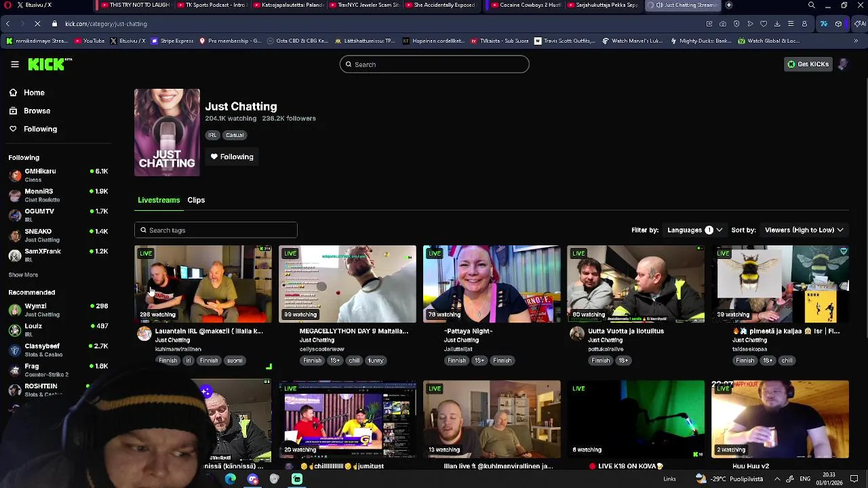Open the LIVE K18 ON KOVA stream thumbnail
Screen dimensions: 868x488
click(635, 419)
